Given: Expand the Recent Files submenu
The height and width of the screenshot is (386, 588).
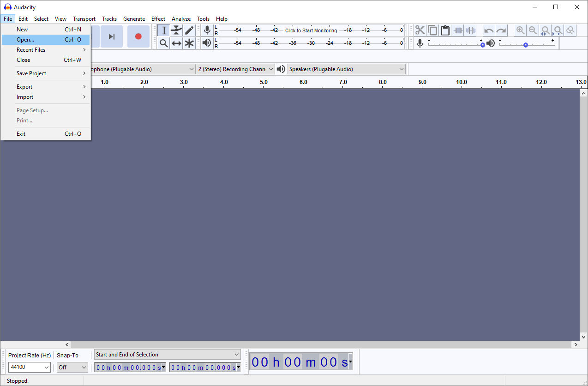Looking at the screenshot, I should (46, 50).
